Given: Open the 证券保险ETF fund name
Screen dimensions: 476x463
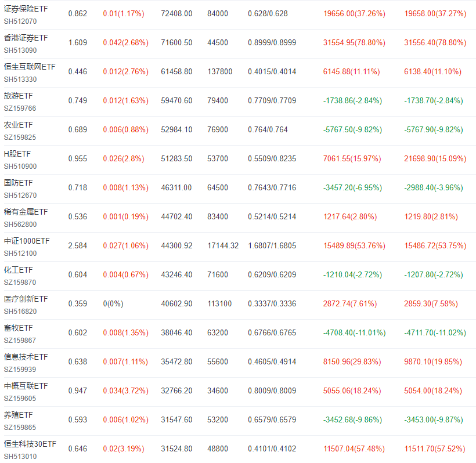Looking at the screenshot, I should pyautogui.click(x=26, y=9).
